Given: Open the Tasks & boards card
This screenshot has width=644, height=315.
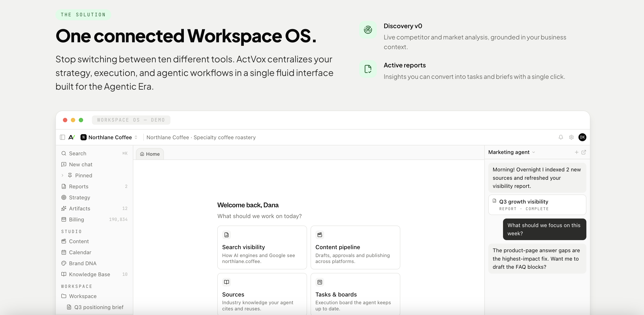Looking at the screenshot, I should click(x=355, y=294).
